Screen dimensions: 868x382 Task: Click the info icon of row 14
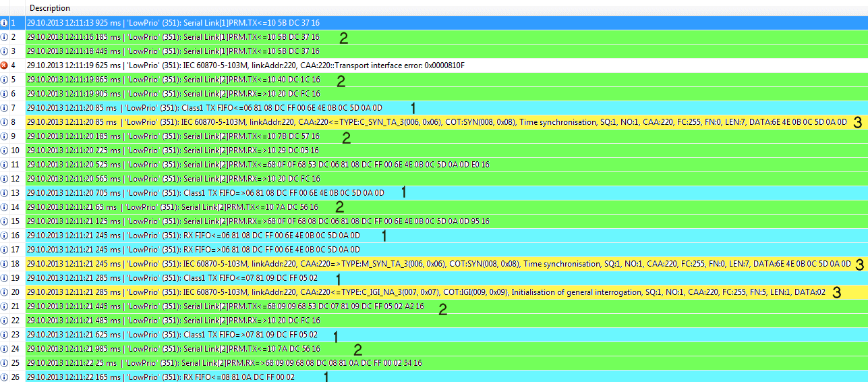click(x=5, y=207)
